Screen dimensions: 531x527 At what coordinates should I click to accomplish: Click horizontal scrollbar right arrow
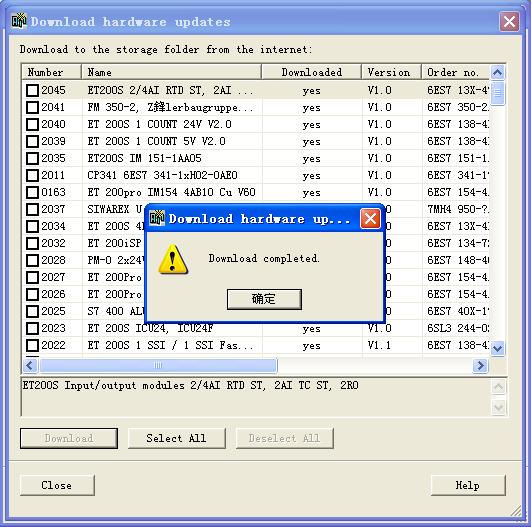[x=480, y=365]
